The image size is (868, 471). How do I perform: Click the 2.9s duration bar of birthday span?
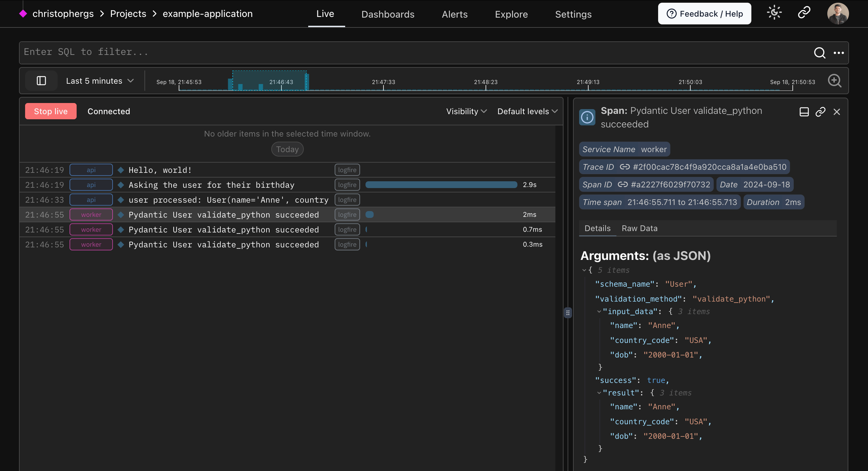tap(441, 185)
